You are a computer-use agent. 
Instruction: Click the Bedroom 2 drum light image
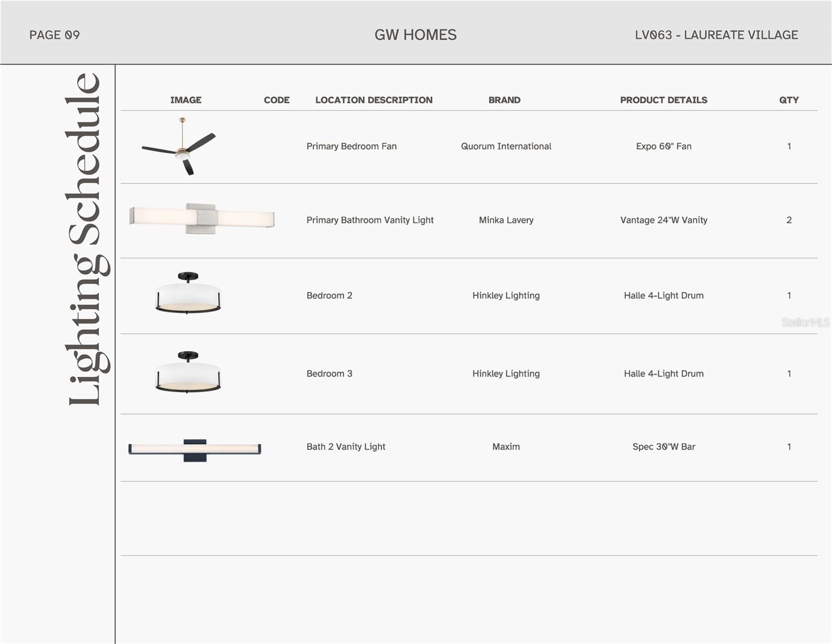[188, 293]
